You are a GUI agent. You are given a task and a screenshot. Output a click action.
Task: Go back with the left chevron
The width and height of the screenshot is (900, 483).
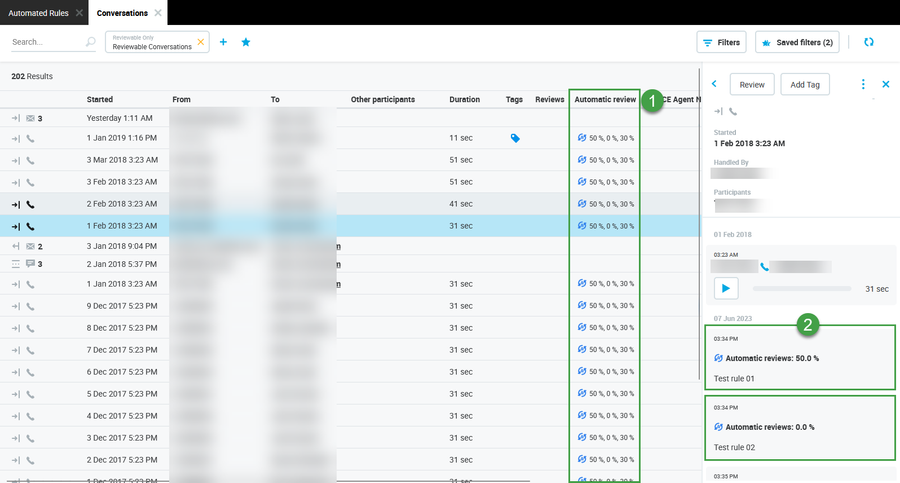[714, 84]
